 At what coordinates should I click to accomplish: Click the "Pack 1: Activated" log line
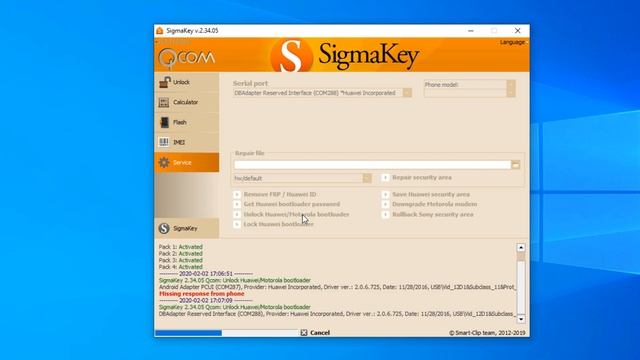coord(180,247)
